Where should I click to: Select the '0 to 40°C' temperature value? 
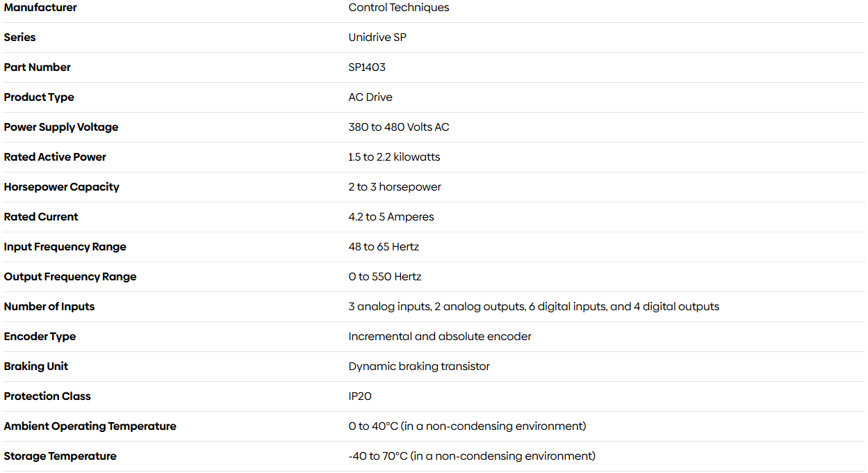[467, 426]
